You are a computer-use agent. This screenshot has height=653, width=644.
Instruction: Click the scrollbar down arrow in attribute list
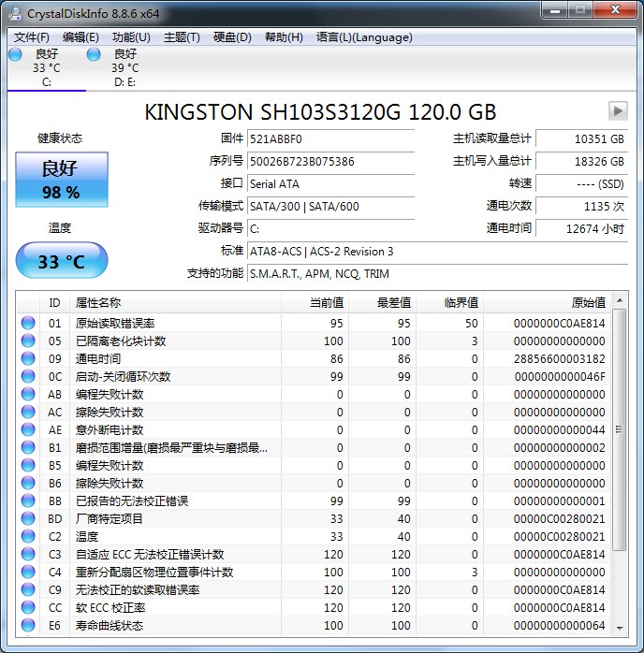pyautogui.click(x=620, y=626)
